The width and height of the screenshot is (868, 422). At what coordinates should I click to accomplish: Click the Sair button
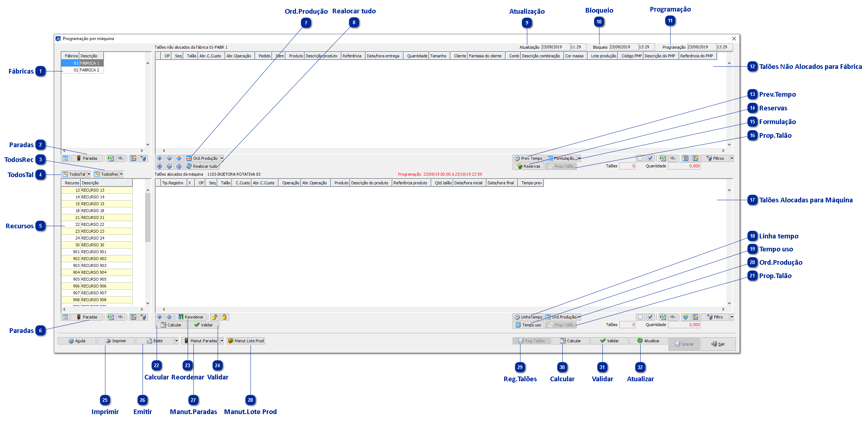tap(718, 344)
